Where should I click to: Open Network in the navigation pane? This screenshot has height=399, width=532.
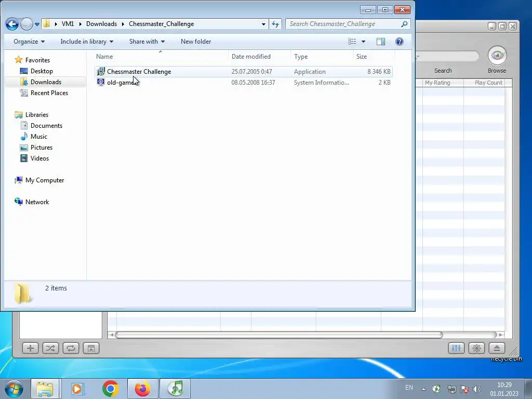click(37, 202)
